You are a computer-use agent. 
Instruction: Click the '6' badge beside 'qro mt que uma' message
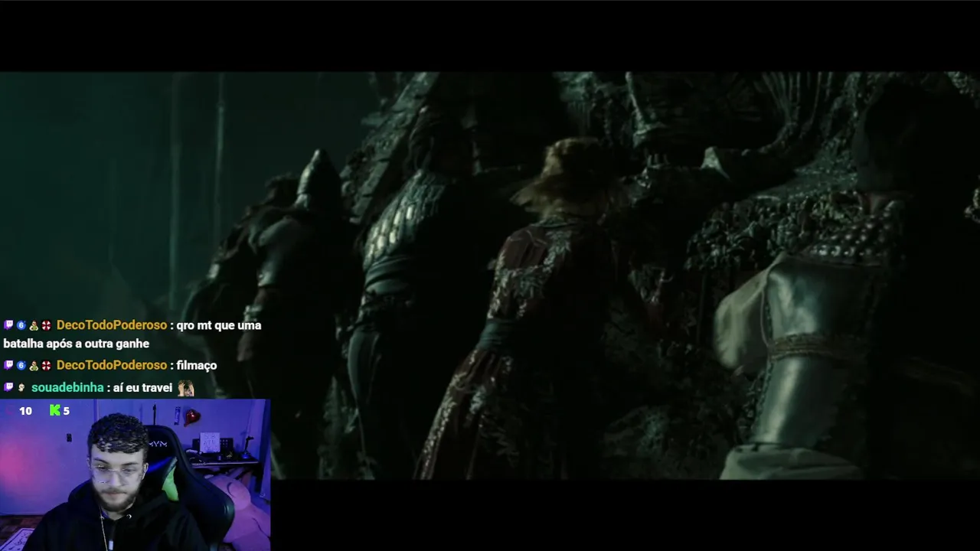click(21, 325)
